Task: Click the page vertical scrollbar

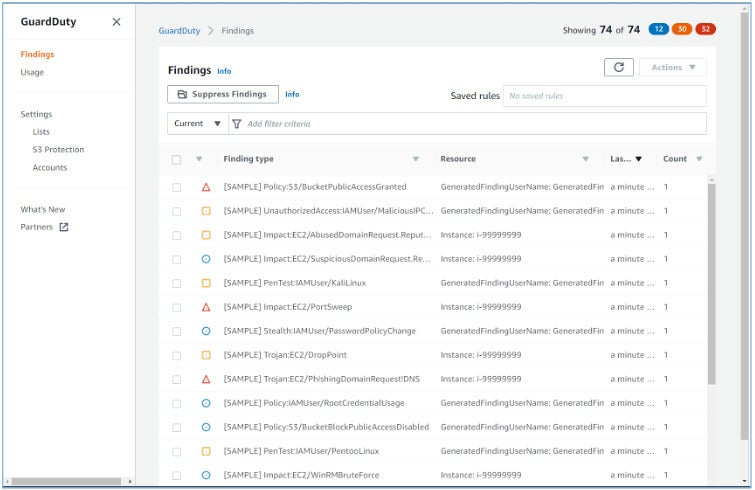Action: click(745, 226)
